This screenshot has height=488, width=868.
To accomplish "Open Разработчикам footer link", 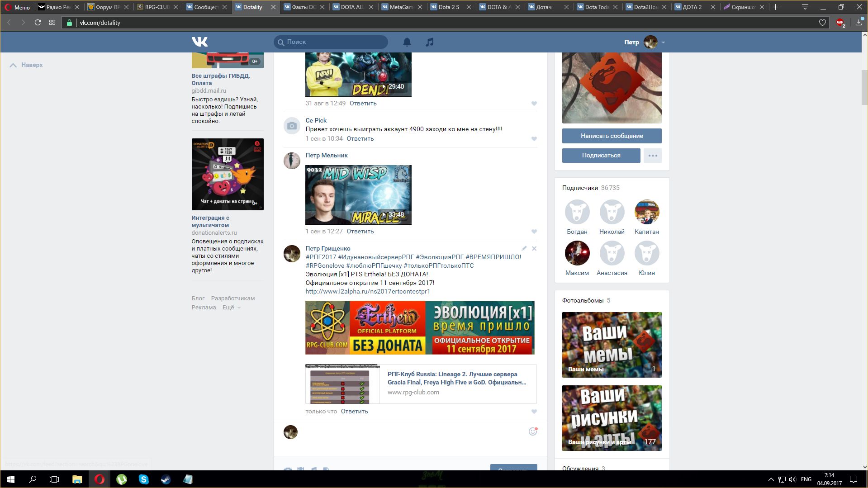I will (233, 298).
